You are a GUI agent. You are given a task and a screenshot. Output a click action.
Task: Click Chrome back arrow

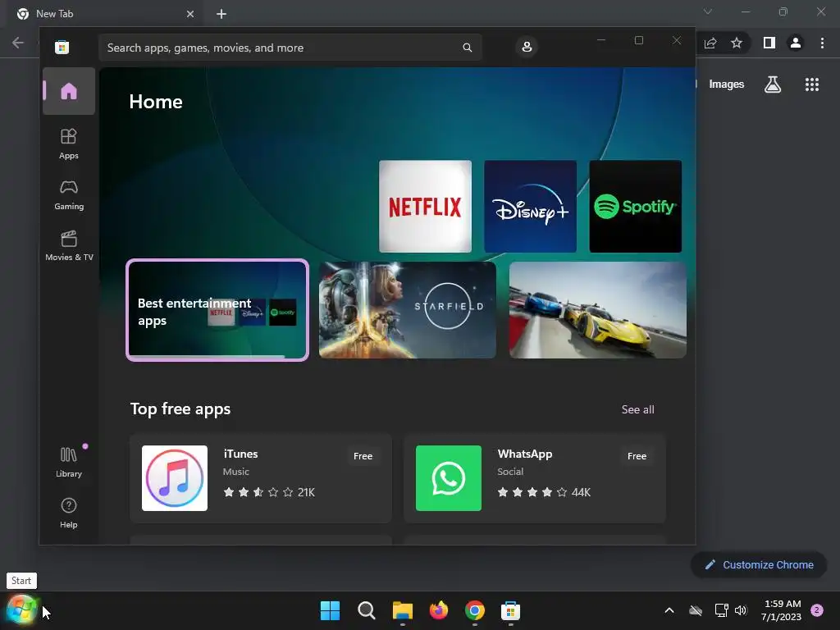pos(18,43)
